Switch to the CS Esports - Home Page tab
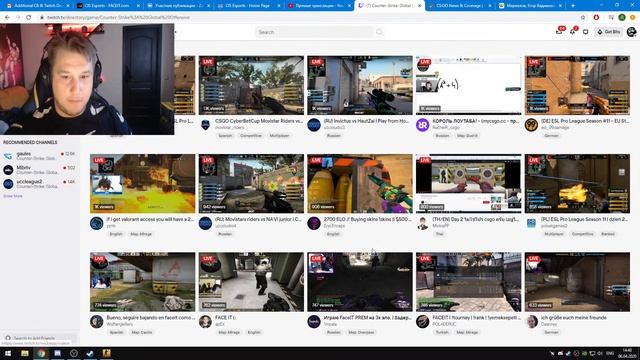 (x=249, y=6)
